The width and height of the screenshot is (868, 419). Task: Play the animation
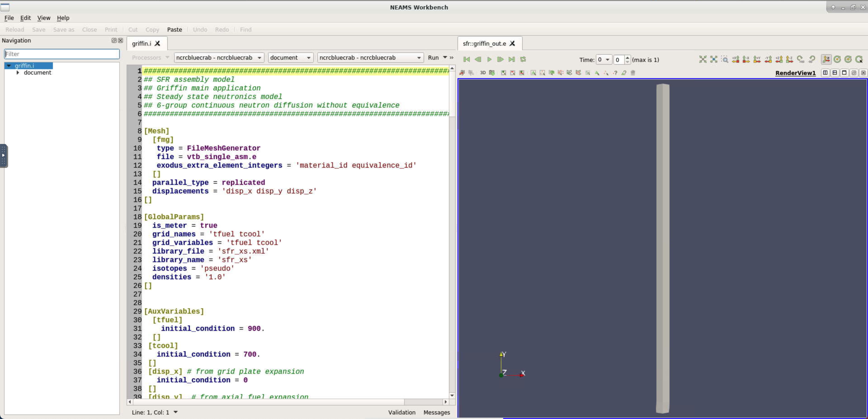pyautogui.click(x=489, y=59)
